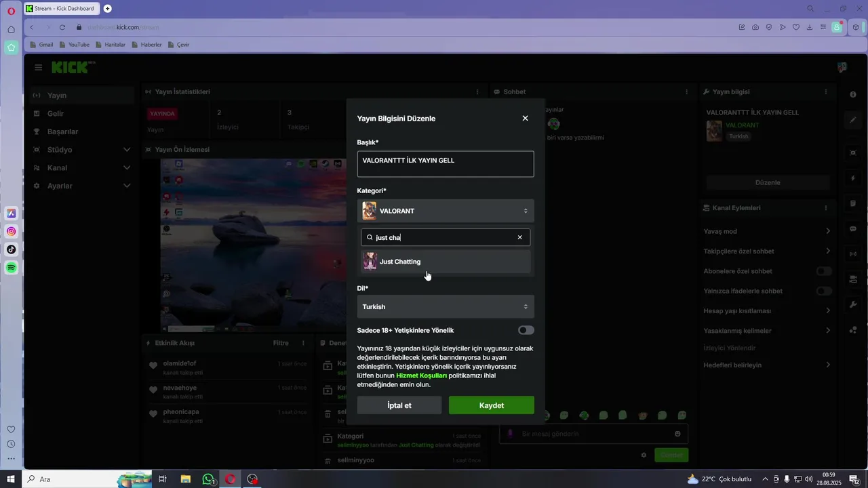Open the Gmail bookmark

[x=41, y=45]
